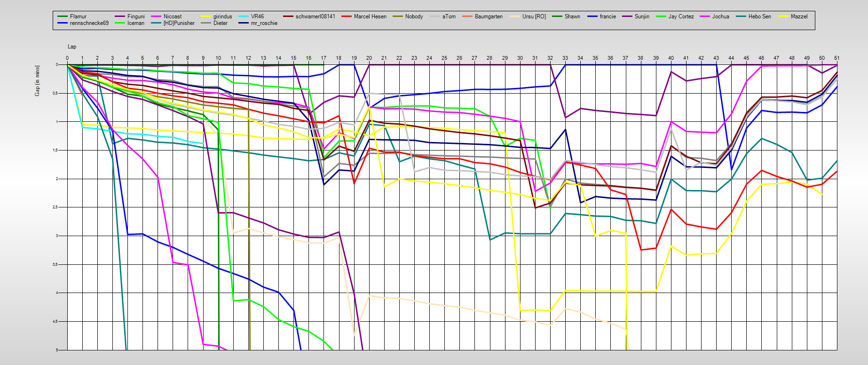This screenshot has width=868, height=365.
Task: Select the Baumgarten legend label
Action: tap(489, 16)
